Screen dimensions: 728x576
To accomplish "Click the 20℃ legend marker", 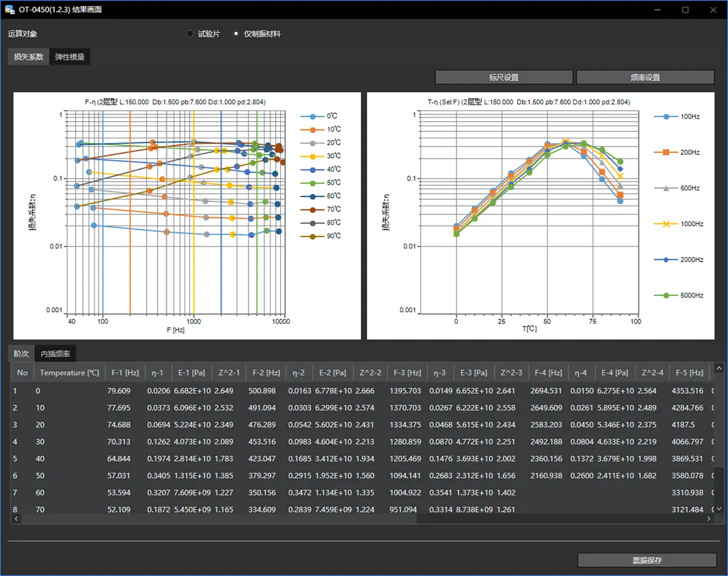I will coord(312,142).
